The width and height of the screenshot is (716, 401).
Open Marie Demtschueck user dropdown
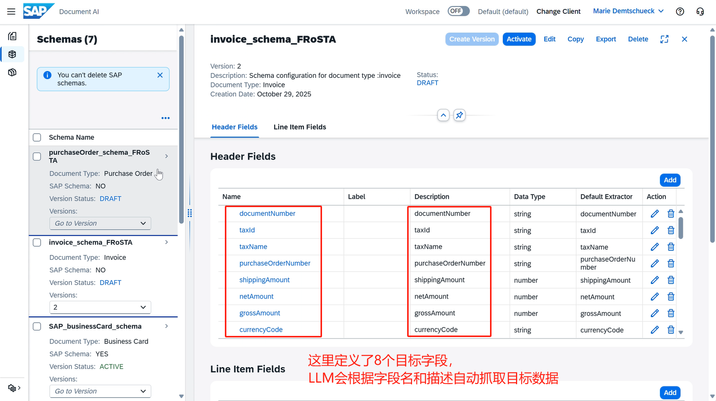click(x=628, y=11)
